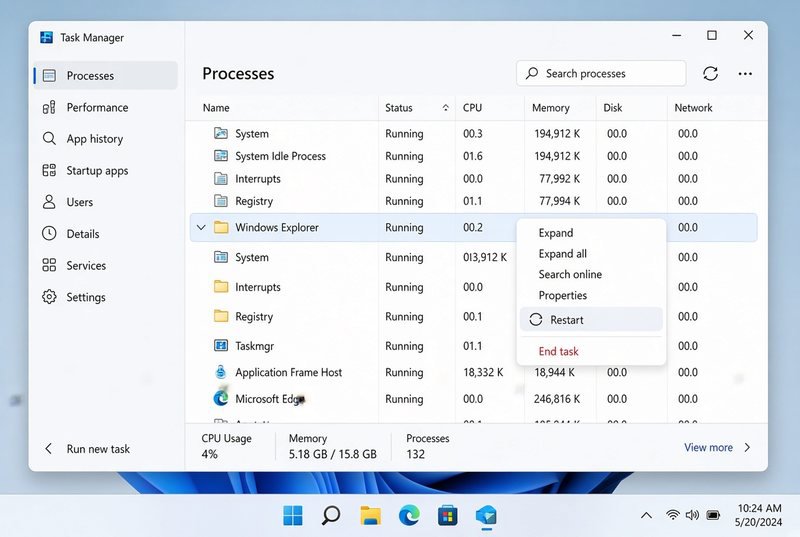This screenshot has width=800, height=537.
Task: Click the Wi-Fi icon in system tray
Action: [673, 515]
